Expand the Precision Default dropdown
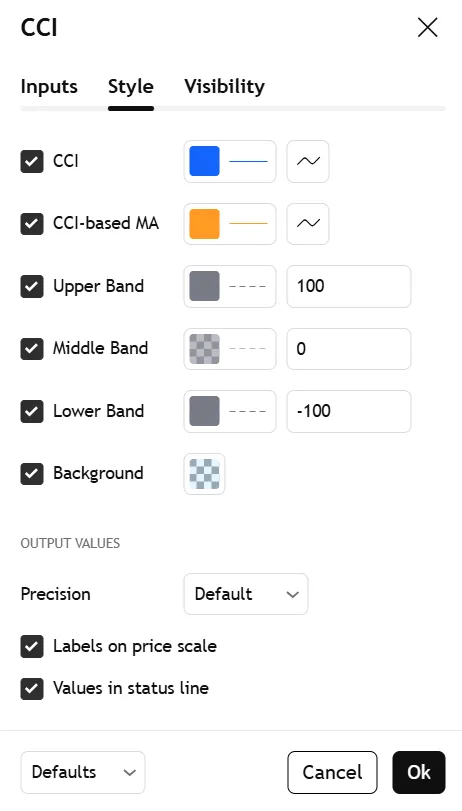 pyautogui.click(x=246, y=594)
